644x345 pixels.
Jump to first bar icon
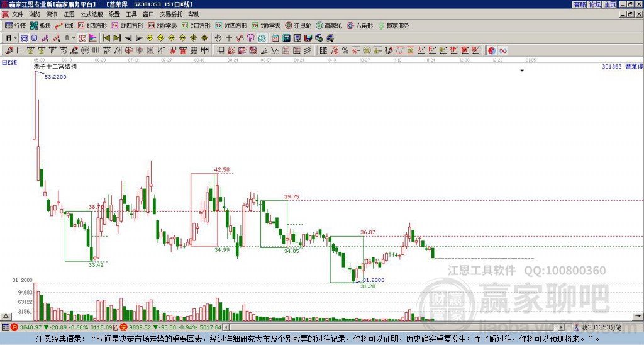[106, 38]
